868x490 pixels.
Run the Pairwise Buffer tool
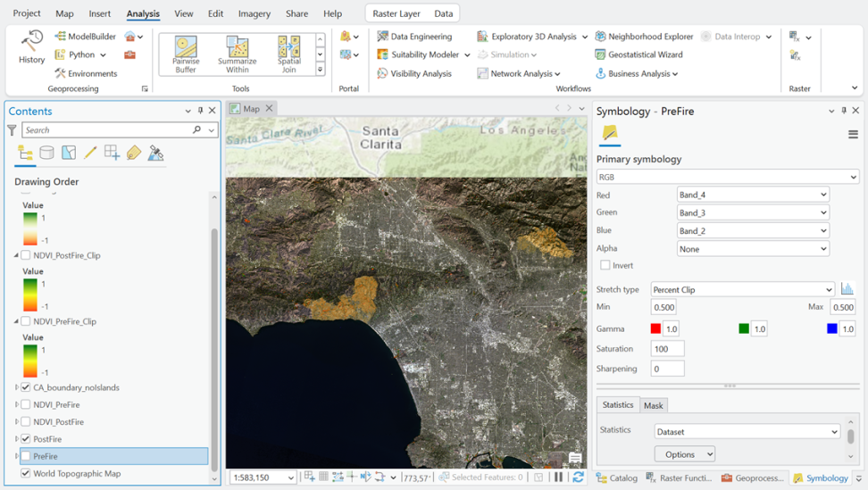point(186,54)
